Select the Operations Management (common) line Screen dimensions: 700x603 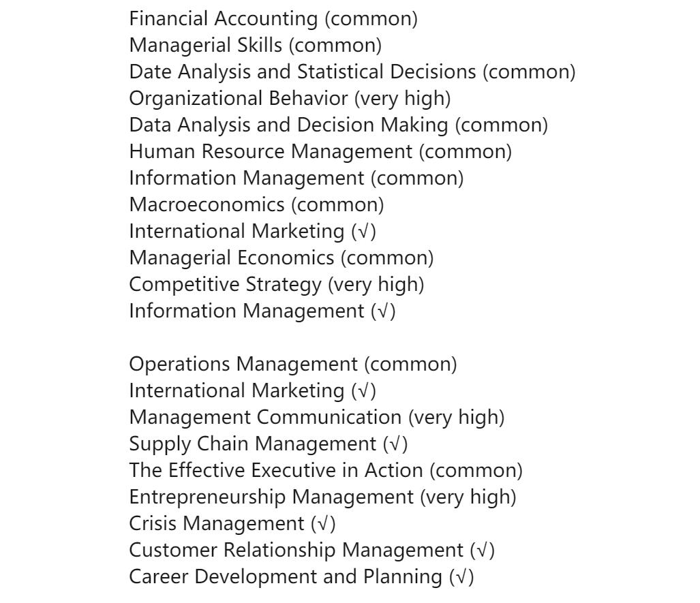pos(293,364)
